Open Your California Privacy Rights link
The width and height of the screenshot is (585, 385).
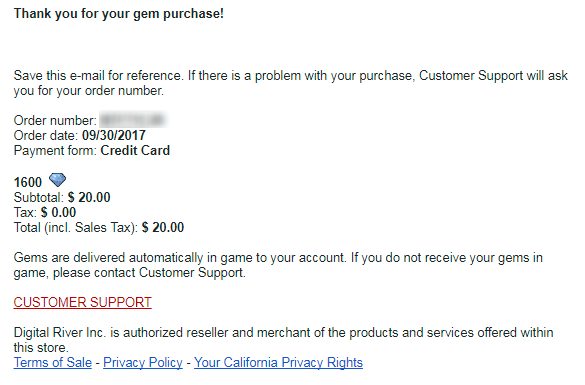[278, 362]
